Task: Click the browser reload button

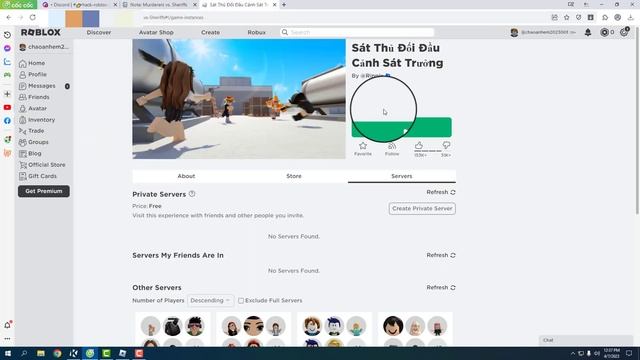Action: coord(33,17)
